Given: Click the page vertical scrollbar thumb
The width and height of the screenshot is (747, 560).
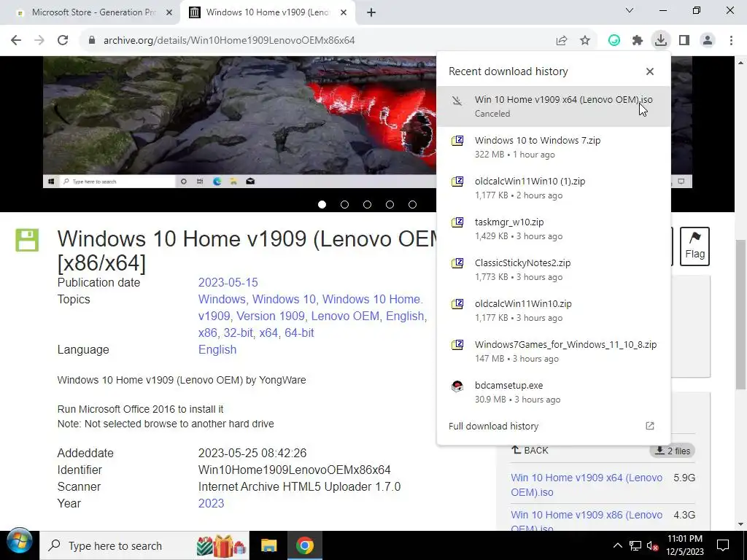Looking at the screenshot, I should point(741,314).
